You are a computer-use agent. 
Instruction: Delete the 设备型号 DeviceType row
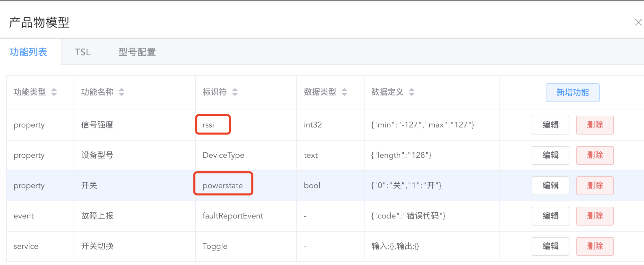click(595, 155)
